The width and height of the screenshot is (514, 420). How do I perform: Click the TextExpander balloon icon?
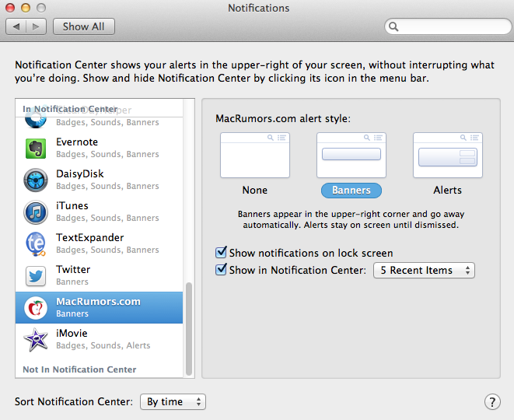click(36, 243)
